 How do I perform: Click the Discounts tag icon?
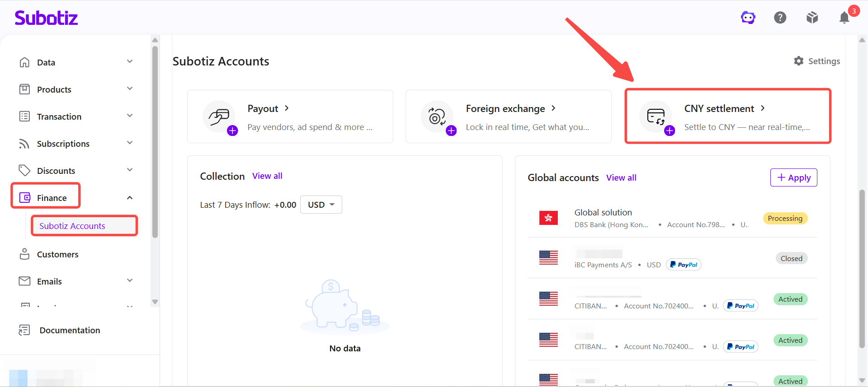click(24, 170)
